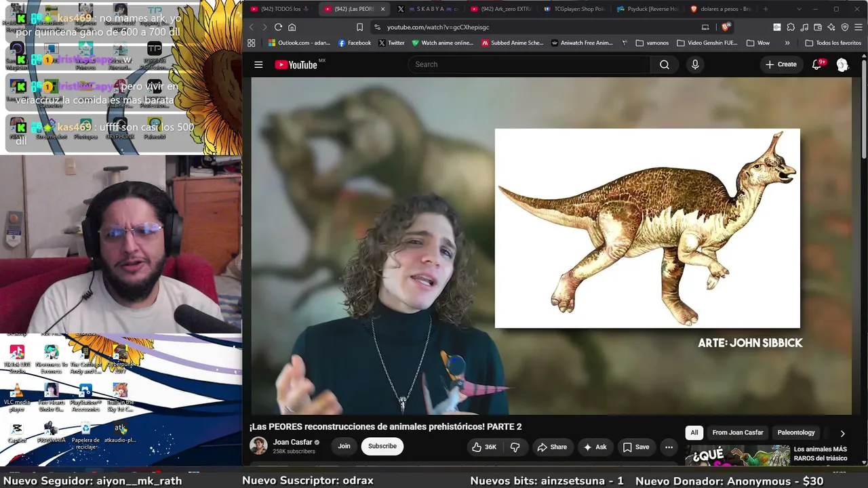Expand the browser tab search dropdown
This screenshot has width=868, height=488.
[798, 9]
